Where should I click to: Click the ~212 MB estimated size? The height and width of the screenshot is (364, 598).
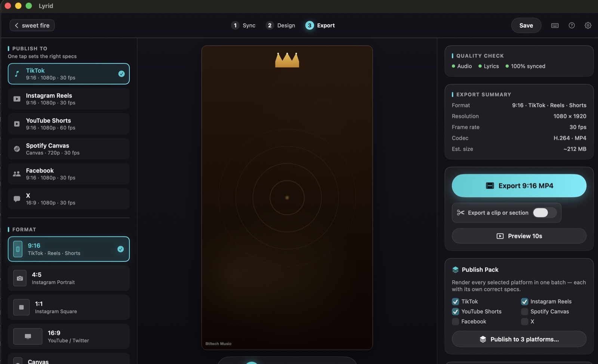[x=575, y=149]
